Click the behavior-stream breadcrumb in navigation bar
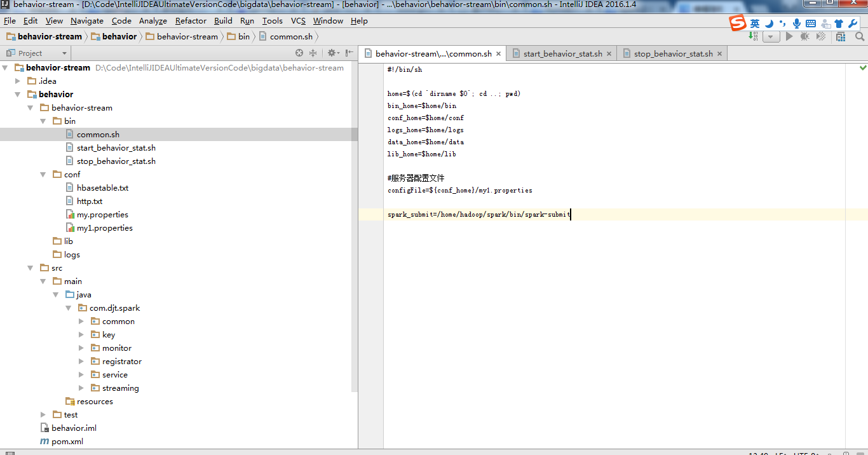The image size is (868, 455). click(x=44, y=36)
